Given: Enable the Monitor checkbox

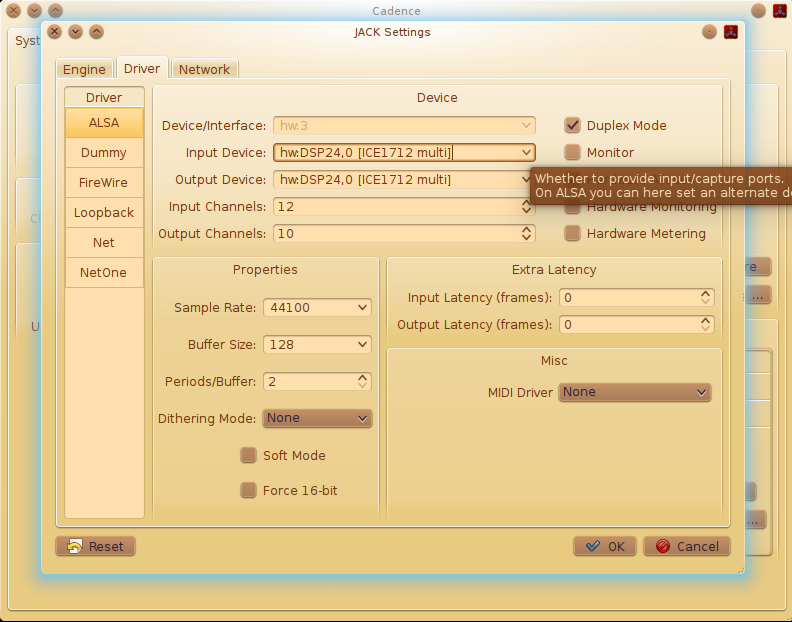Looking at the screenshot, I should [x=572, y=152].
